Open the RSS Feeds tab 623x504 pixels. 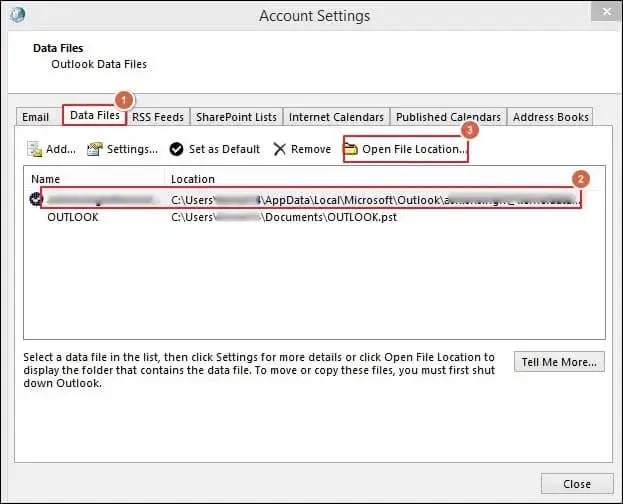[x=158, y=117]
